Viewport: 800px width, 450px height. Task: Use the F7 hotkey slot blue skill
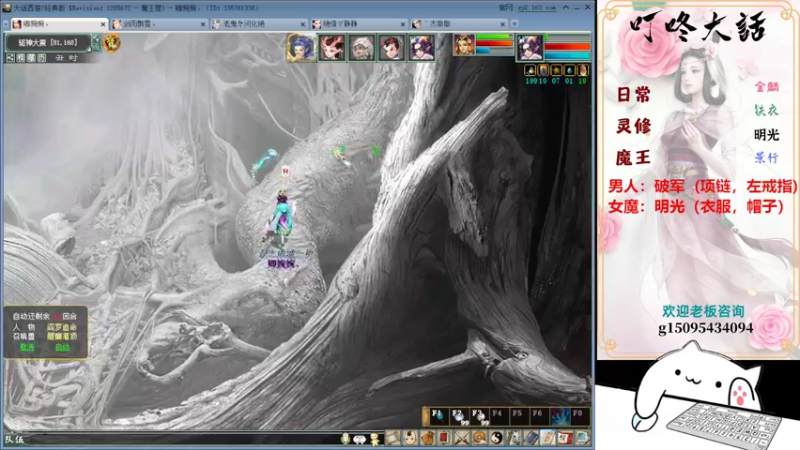[560, 416]
